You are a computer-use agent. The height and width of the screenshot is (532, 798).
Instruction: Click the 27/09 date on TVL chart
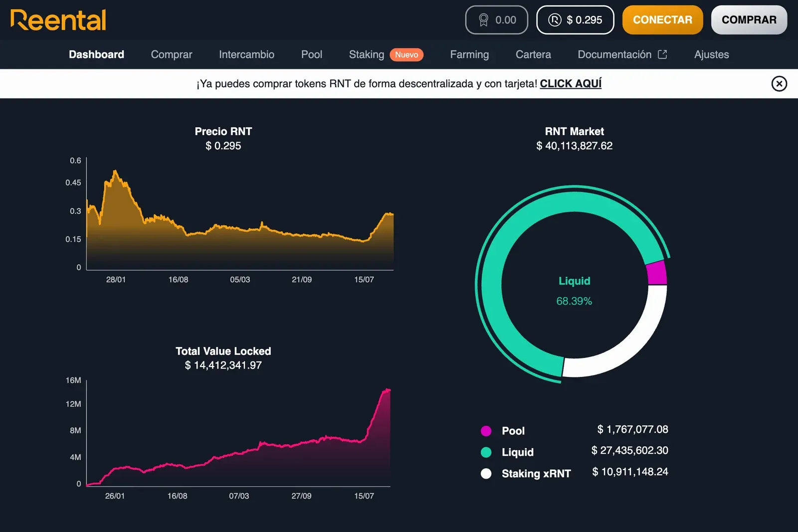tap(301, 496)
